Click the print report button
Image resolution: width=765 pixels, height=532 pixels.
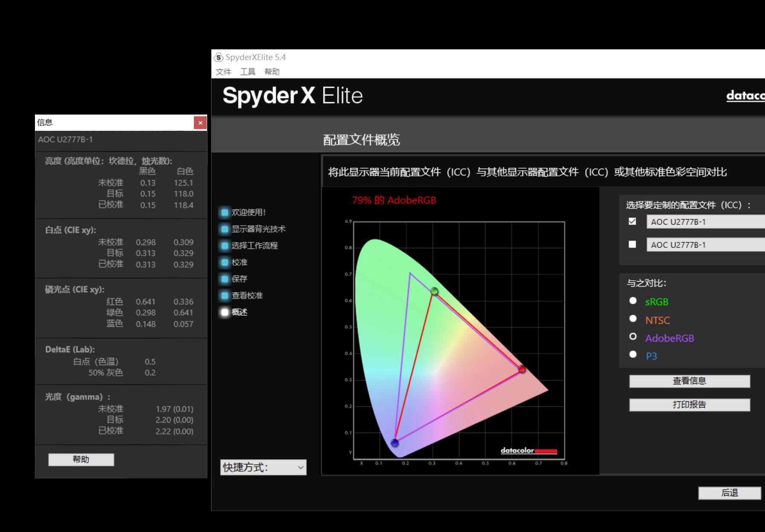point(689,405)
